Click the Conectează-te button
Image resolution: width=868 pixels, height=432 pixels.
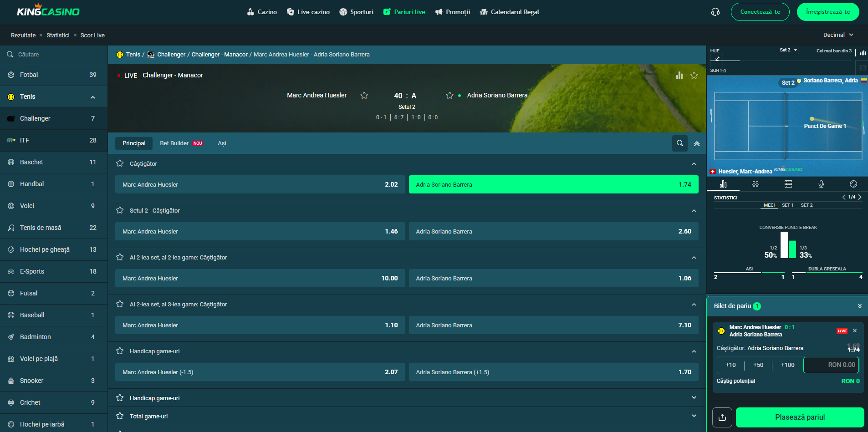point(760,12)
